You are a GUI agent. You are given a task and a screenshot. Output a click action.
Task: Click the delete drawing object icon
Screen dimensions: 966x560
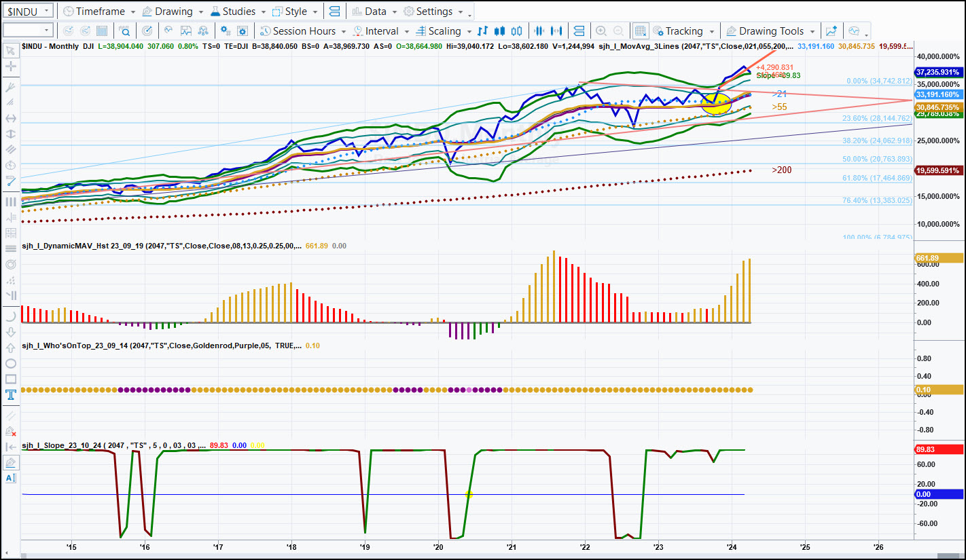[11, 430]
